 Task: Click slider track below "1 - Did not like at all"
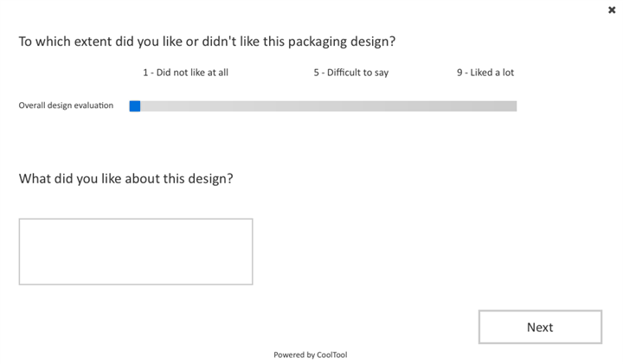click(x=186, y=106)
